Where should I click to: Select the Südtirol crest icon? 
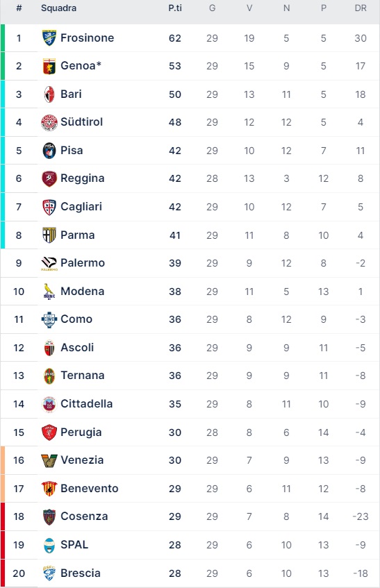point(49,122)
